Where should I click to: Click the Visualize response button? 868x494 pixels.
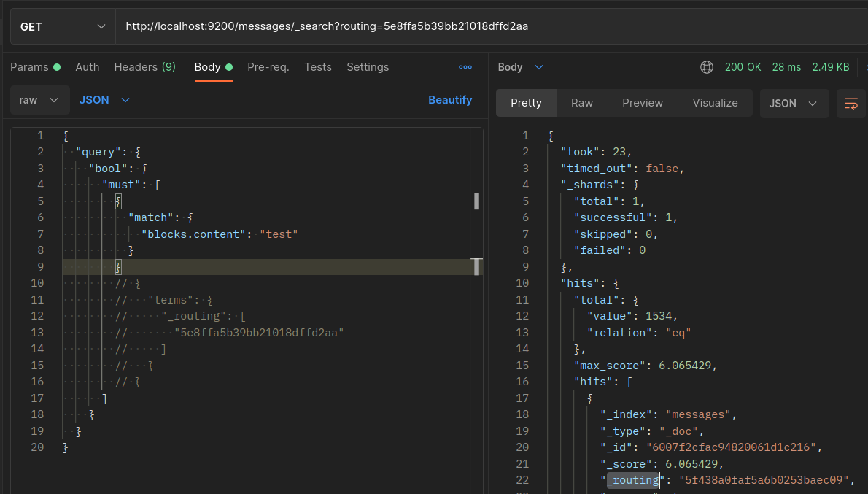tap(715, 103)
